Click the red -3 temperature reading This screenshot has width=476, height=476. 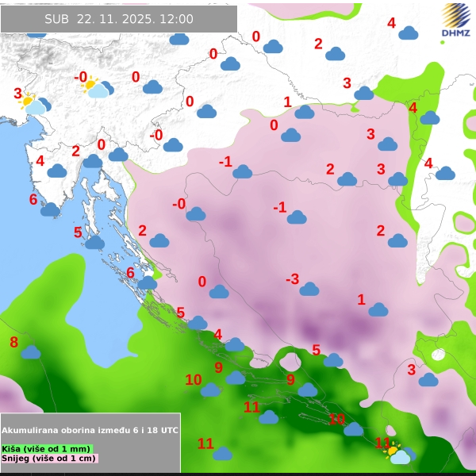pos(292,279)
